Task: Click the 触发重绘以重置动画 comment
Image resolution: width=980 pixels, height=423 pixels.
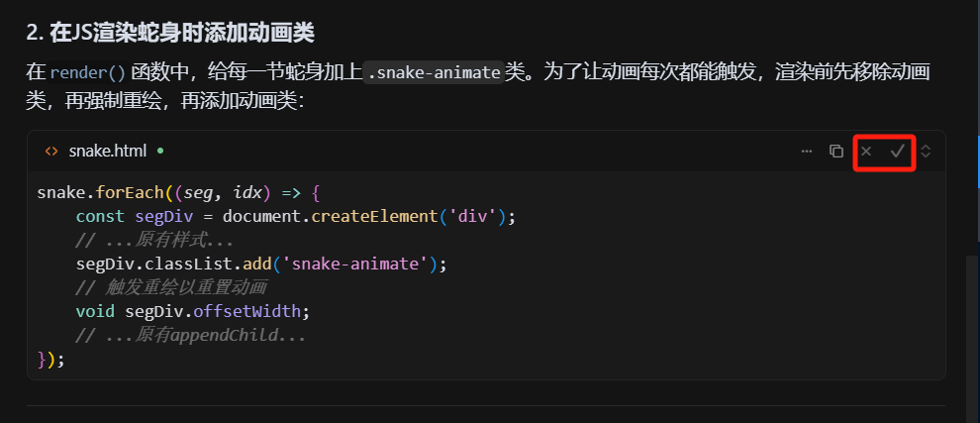Action: [170, 287]
